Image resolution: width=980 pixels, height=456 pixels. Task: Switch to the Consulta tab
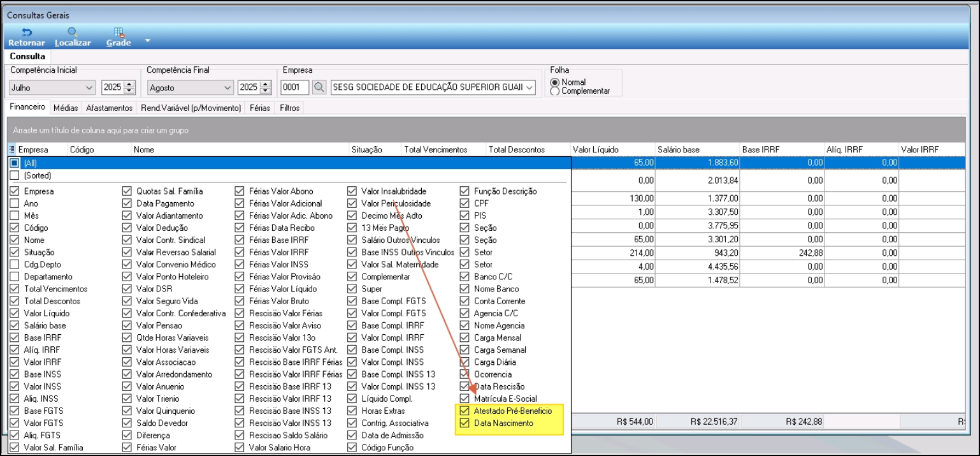27,56
